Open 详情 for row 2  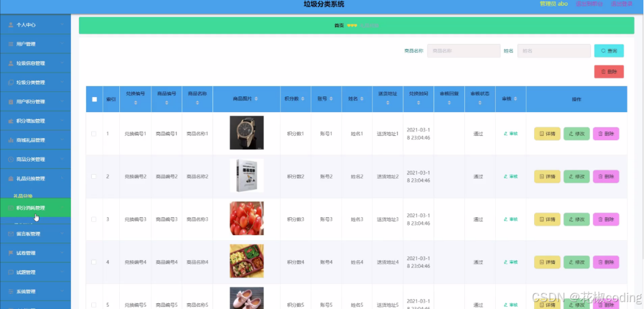[x=547, y=177]
